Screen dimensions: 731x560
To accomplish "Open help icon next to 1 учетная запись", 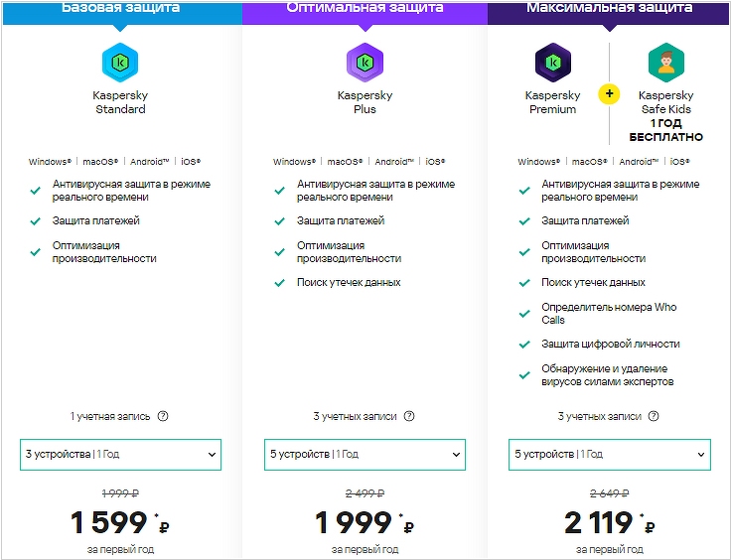I will [163, 416].
